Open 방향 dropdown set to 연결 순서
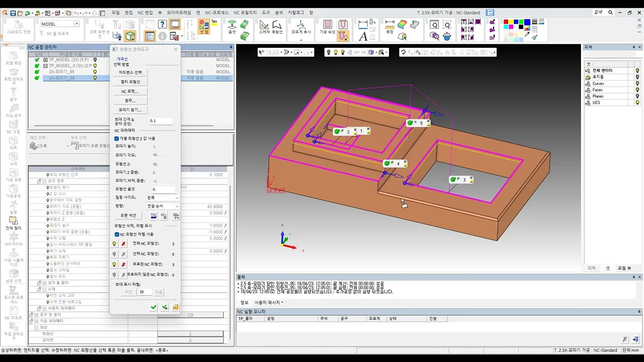644x362 pixels. 163,206
